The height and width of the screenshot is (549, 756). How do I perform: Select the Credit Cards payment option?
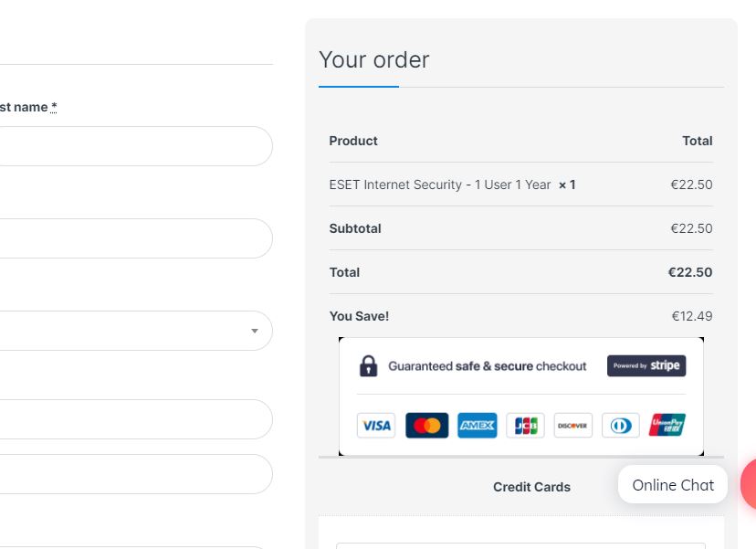(x=531, y=487)
